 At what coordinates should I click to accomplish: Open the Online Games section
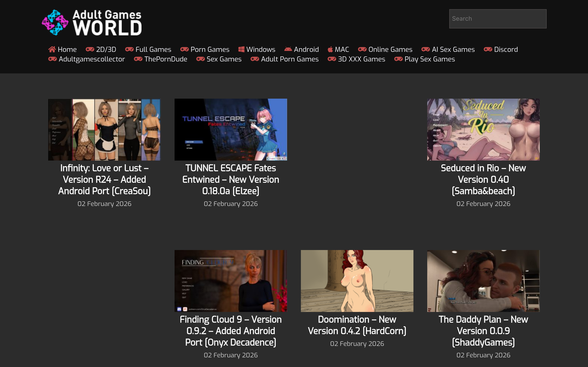390,49
